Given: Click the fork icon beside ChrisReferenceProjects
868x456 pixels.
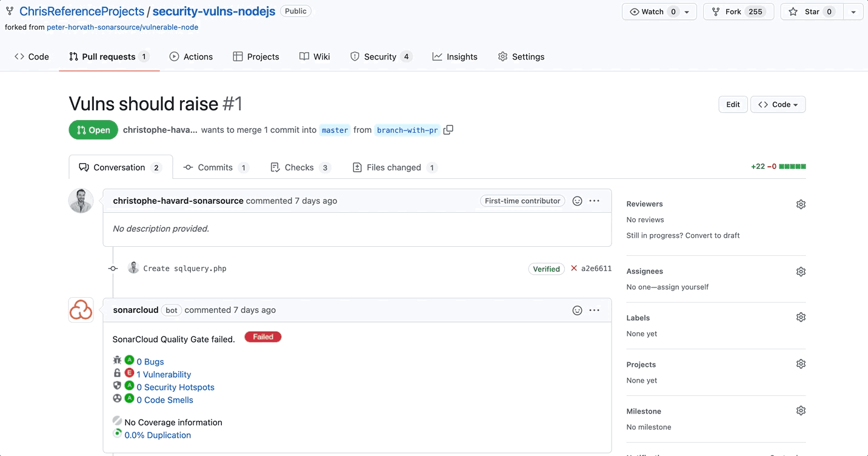Looking at the screenshot, I should (9, 10).
